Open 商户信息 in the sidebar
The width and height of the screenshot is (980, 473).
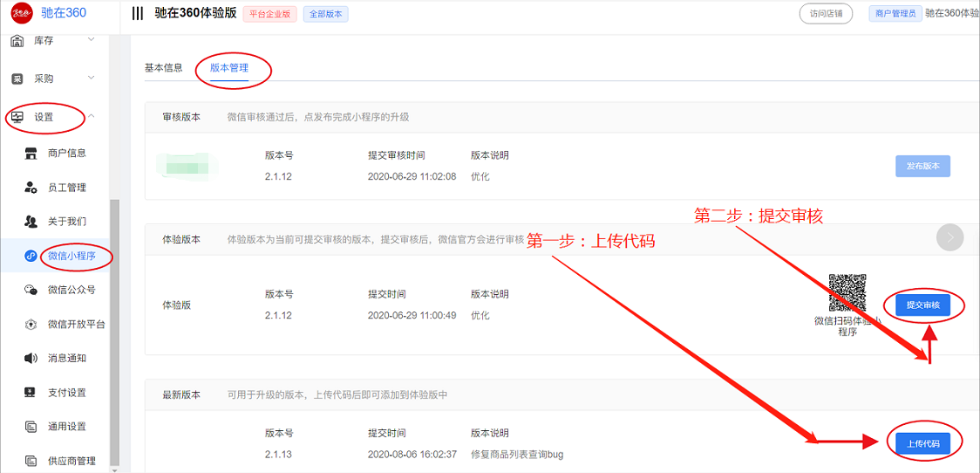[67, 154]
